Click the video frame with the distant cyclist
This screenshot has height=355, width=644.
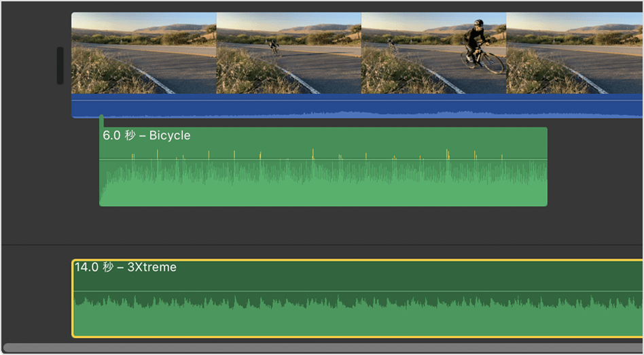289,53
